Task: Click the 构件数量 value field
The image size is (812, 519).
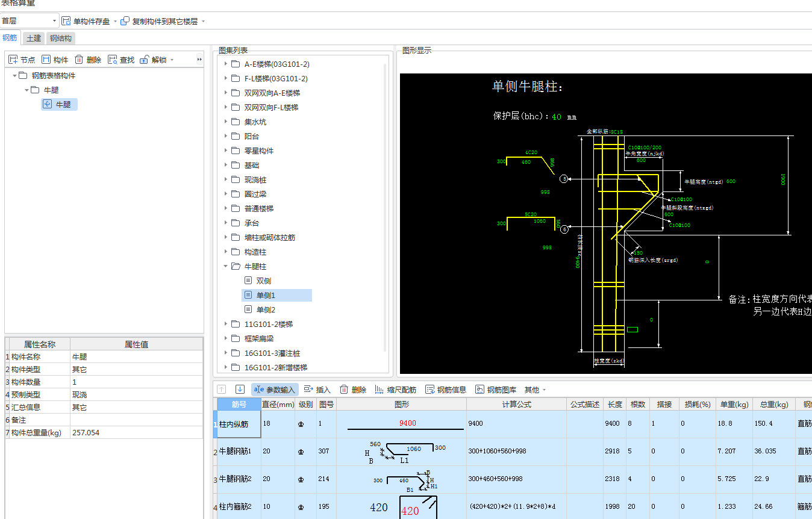Action: point(136,382)
